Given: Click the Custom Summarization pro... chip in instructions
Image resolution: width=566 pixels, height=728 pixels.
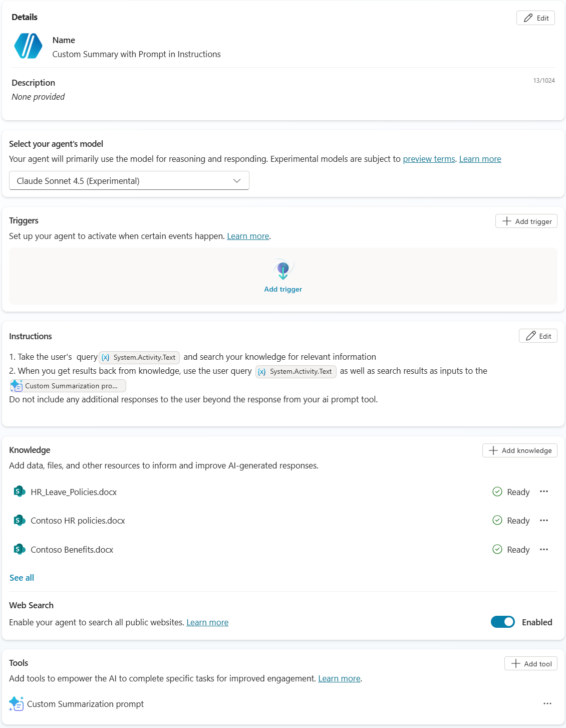Looking at the screenshot, I should pyautogui.click(x=68, y=386).
